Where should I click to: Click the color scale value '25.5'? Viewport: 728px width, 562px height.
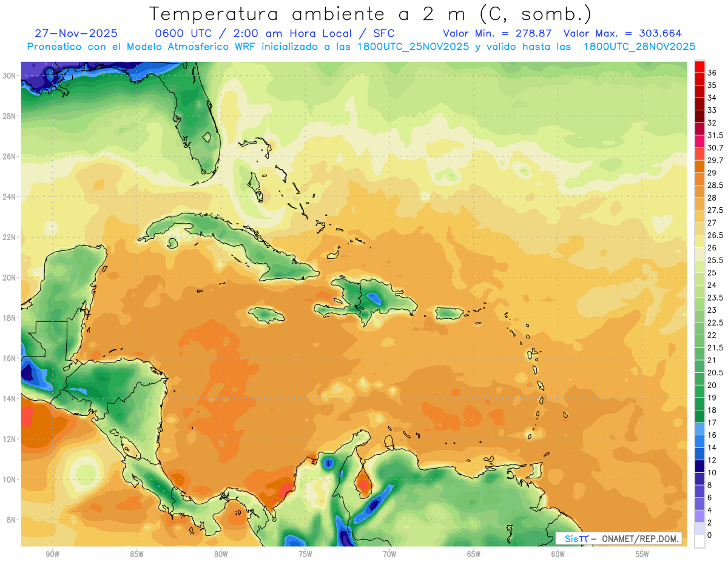tap(715, 260)
